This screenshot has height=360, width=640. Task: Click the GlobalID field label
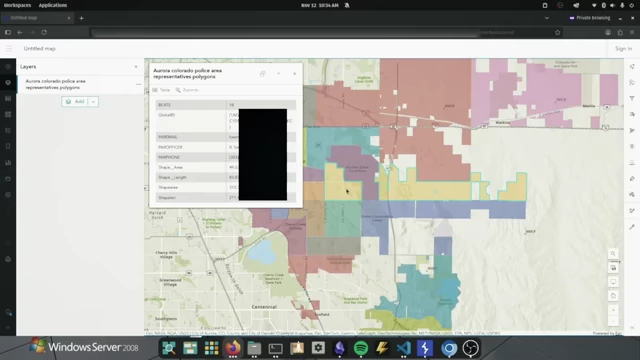(167, 115)
